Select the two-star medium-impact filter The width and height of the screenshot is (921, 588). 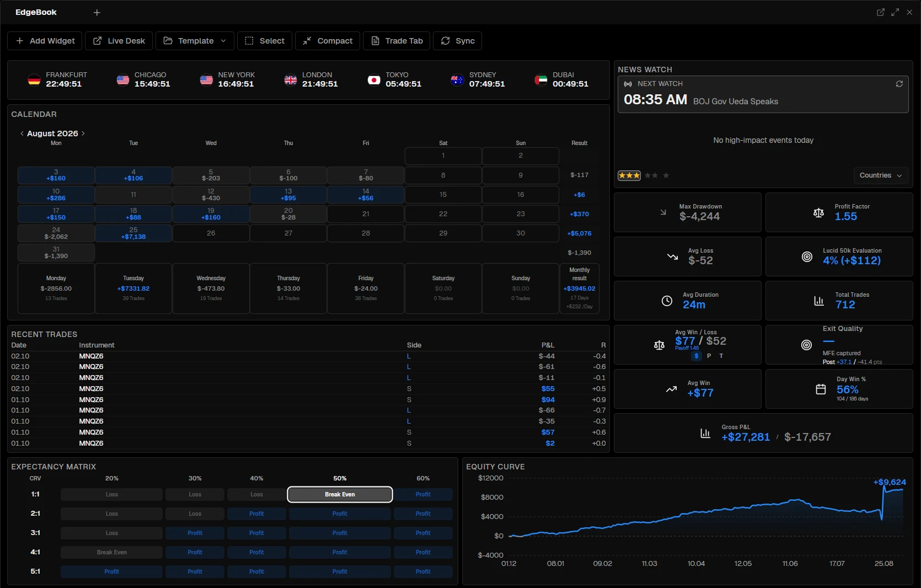(651, 175)
